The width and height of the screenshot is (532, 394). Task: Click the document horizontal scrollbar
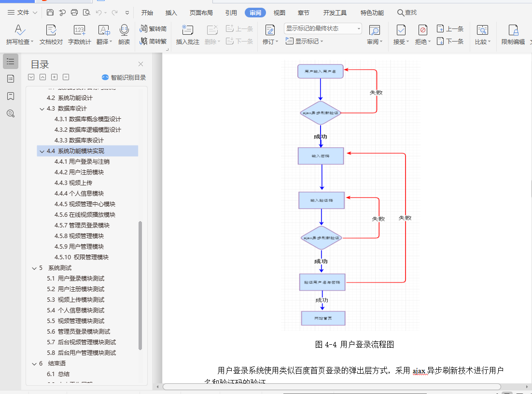point(332,387)
